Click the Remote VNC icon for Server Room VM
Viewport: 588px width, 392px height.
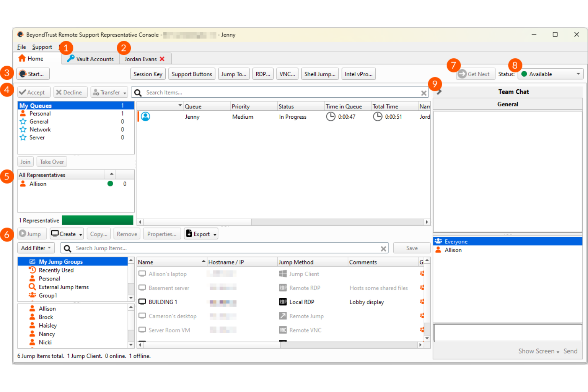[282, 330]
